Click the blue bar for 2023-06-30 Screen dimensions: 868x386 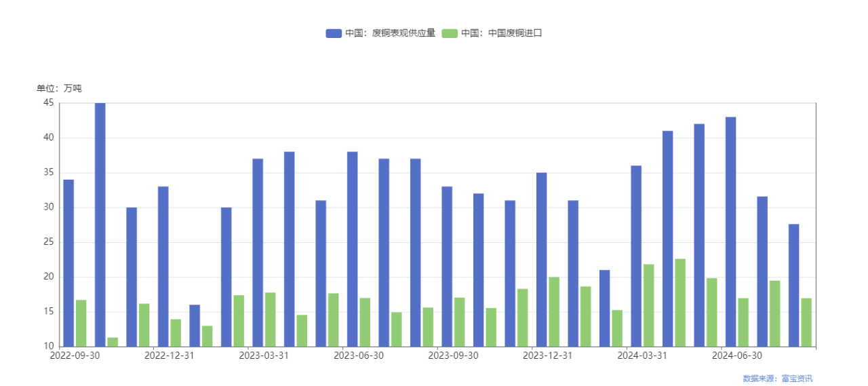click(x=353, y=249)
